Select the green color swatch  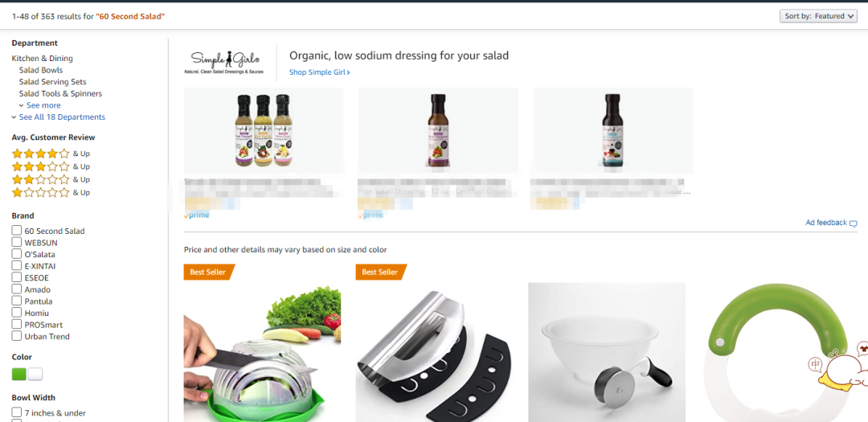18,375
